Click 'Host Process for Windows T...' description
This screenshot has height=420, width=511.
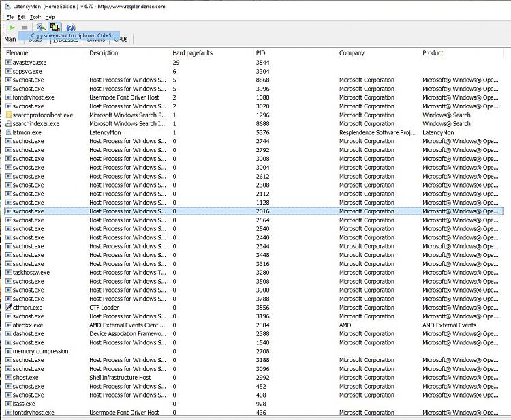(x=128, y=272)
